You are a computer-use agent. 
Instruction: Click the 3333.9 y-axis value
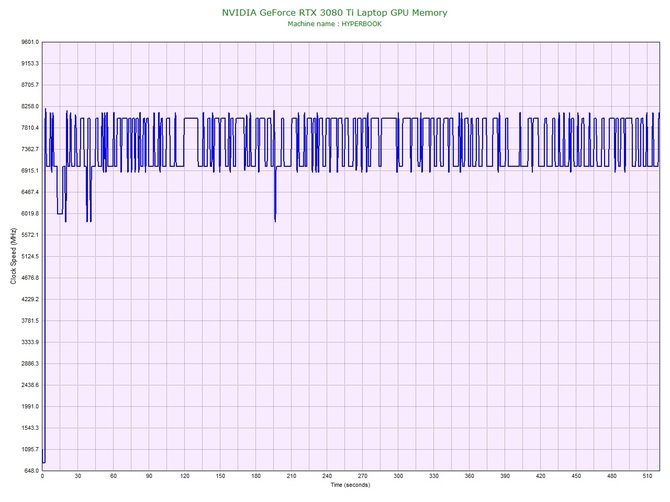[x=30, y=342]
